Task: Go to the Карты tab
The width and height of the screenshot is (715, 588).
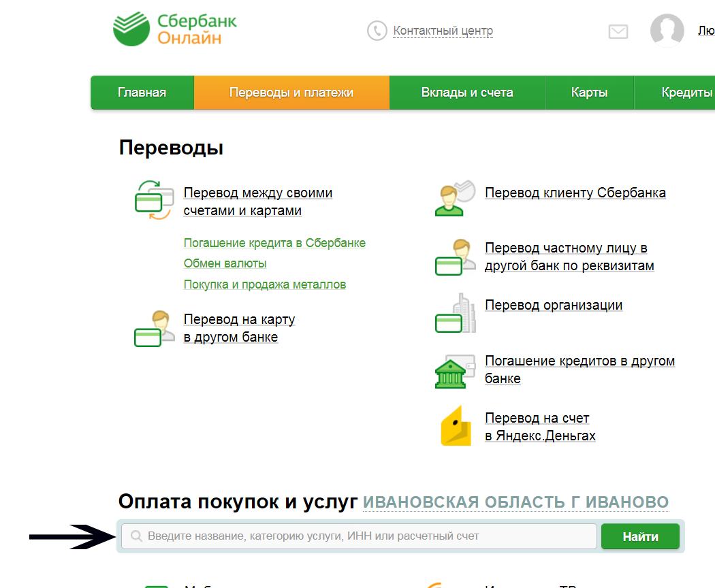Action: [590, 93]
